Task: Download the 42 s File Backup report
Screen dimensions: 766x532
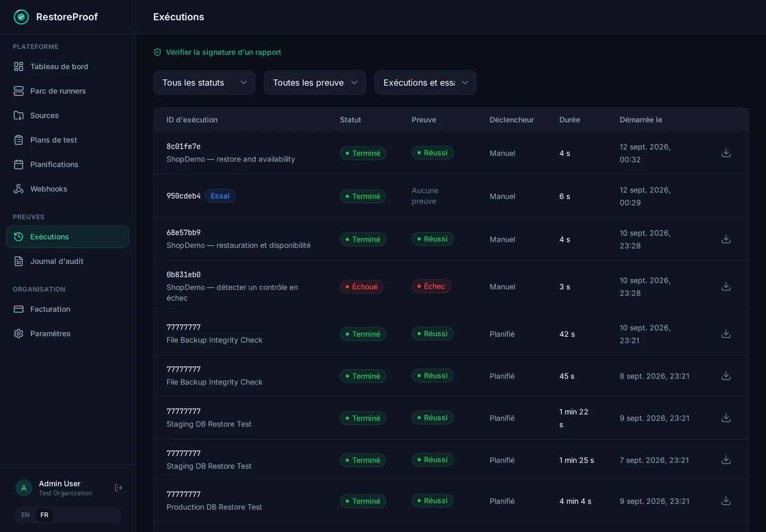Action: click(726, 334)
